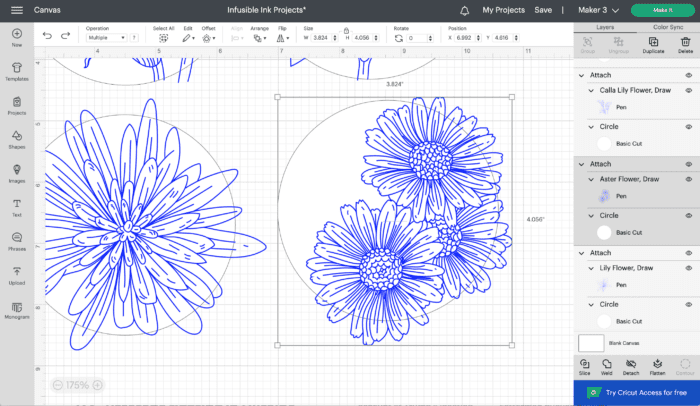
Task: Open the Images library
Action: point(17,173)
